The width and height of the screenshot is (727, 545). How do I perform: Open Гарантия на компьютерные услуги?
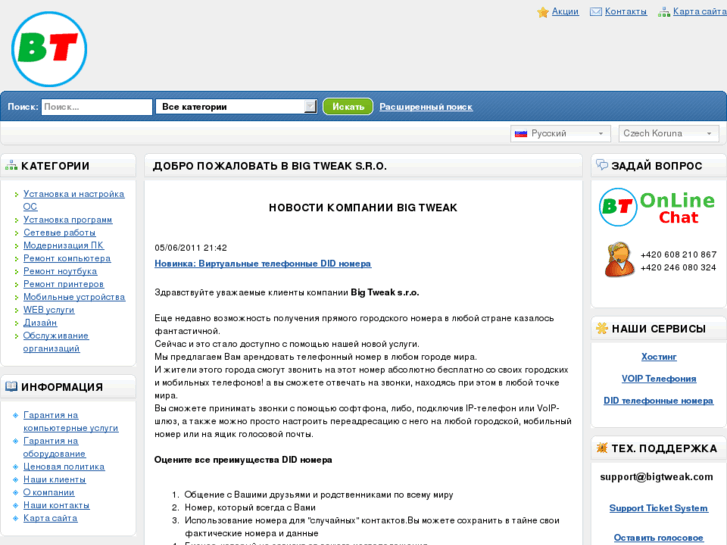point(70,421)
